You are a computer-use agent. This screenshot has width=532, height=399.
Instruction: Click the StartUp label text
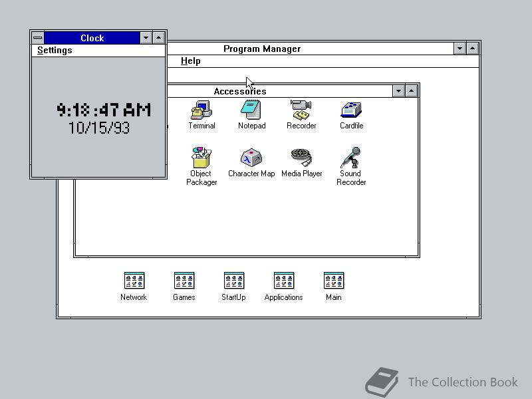pyautogui.click(x=233, y=297)
